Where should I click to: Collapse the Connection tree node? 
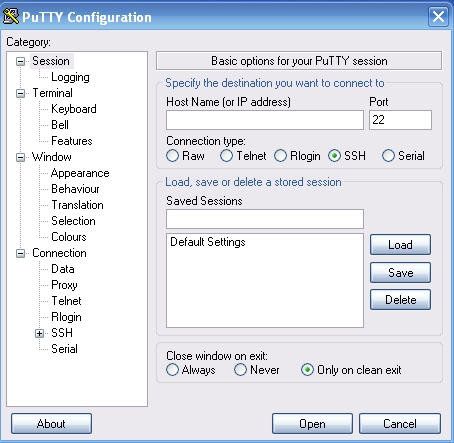pyautogui.click(x=20, y=253)
